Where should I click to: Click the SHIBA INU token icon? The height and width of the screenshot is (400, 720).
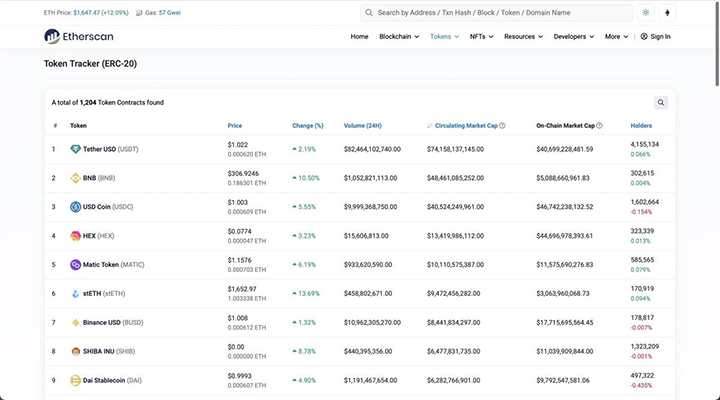[75, 352]
